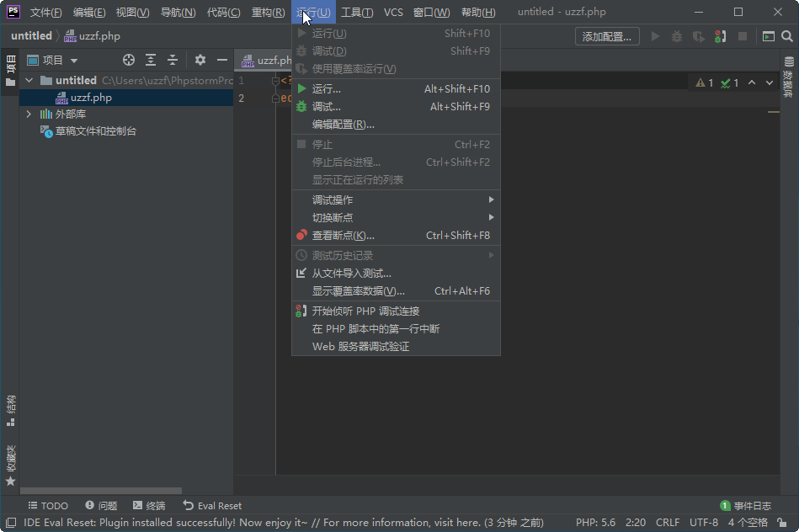Image resolution: width=799 pixels, height=532 pixels.
Task: Click CRLF line separator in status bar
Action: [x=668, y=522]
